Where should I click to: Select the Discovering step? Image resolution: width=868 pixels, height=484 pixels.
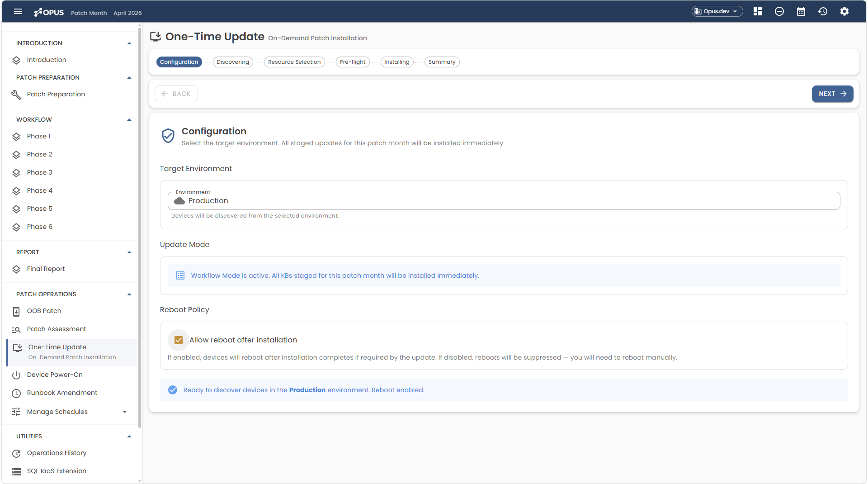[233, 62]
